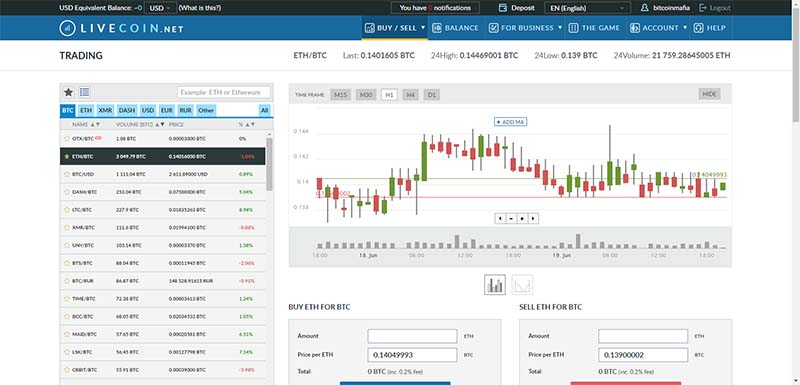The width and height of the screenshot is (800, 385).
Task: Click the Add MA button
Action: coord(511,122)
